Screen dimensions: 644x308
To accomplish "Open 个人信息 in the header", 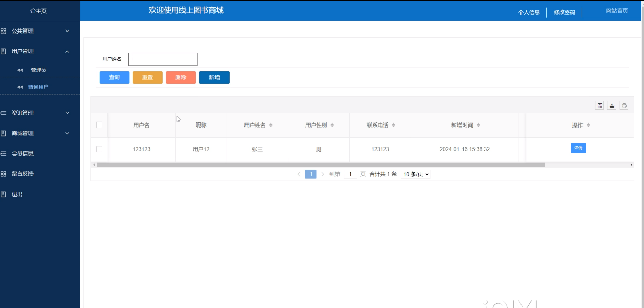I will click(529, 12).
